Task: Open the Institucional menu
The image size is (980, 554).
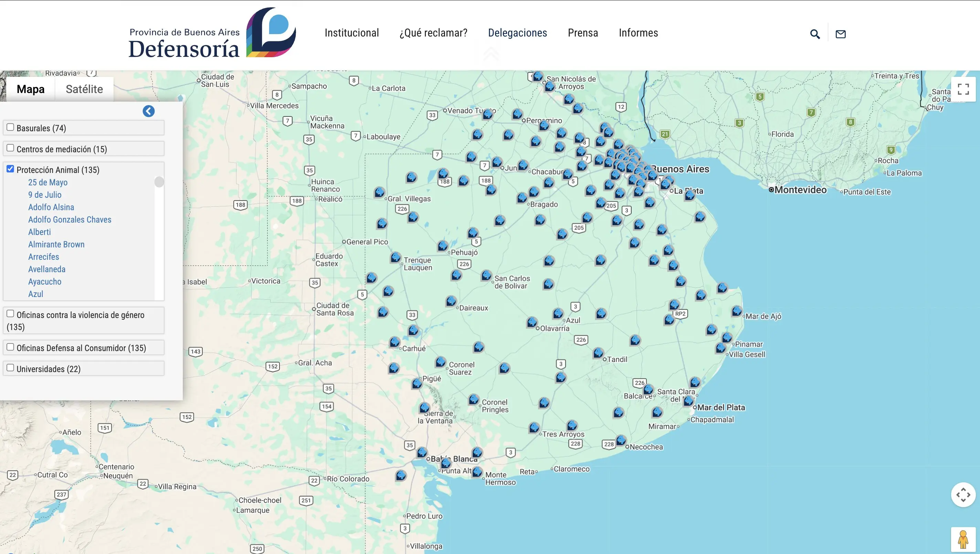Action: [x=351, y=33]
